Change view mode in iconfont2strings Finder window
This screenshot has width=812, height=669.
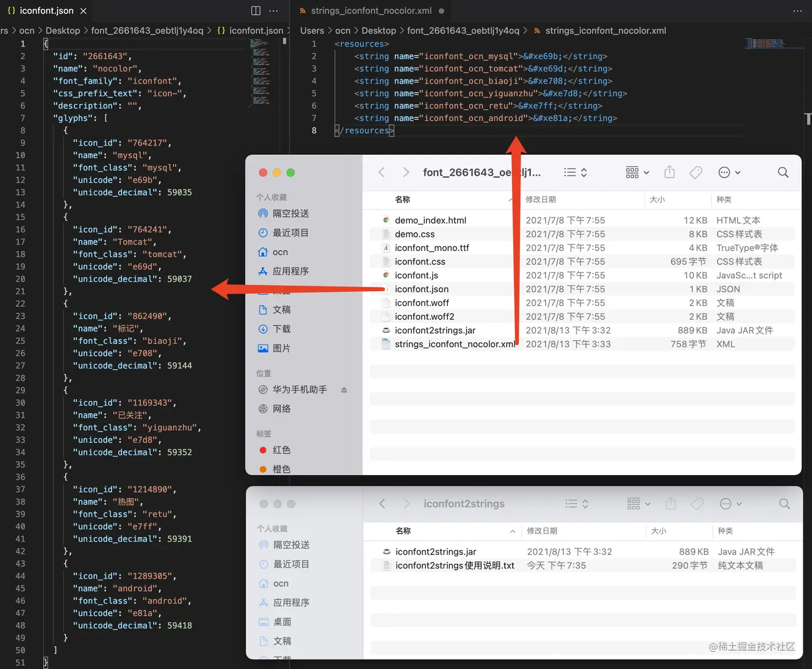[577, 504]
